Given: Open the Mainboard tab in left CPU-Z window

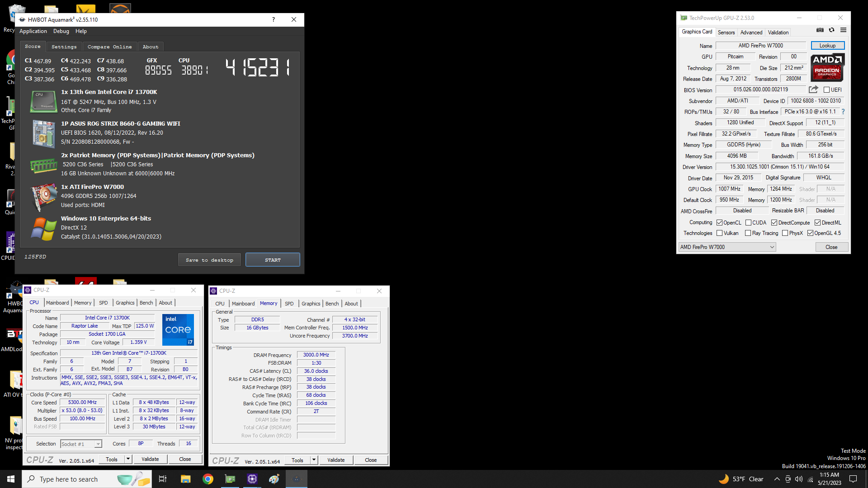Looking at the screenshot, I should (57, 303).
